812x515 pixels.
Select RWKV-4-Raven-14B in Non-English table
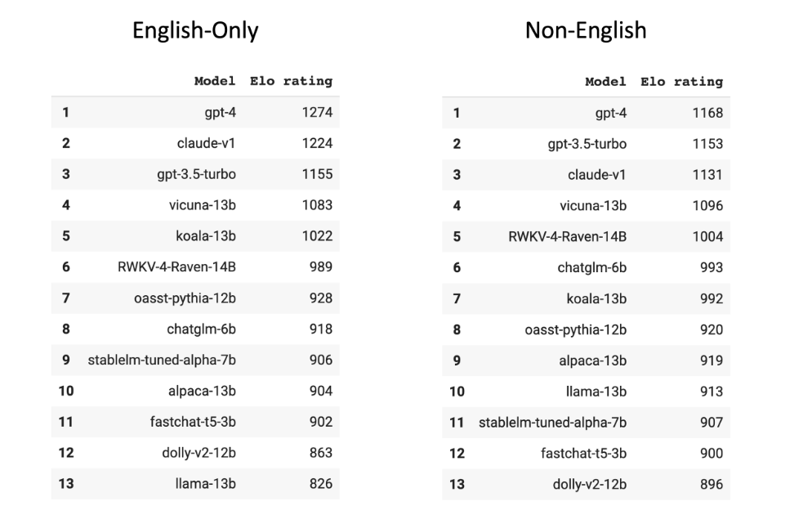pyautogui.click(x=567, y=237)
